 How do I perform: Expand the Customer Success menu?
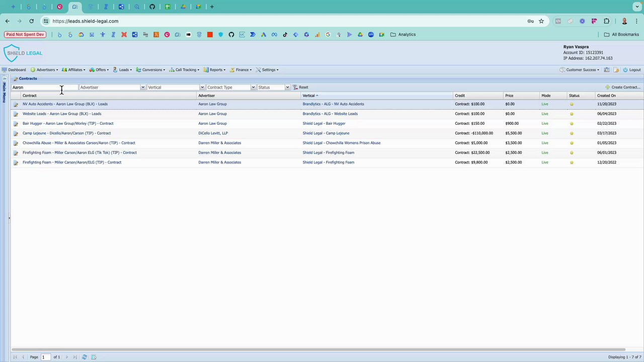click(580, 70)
